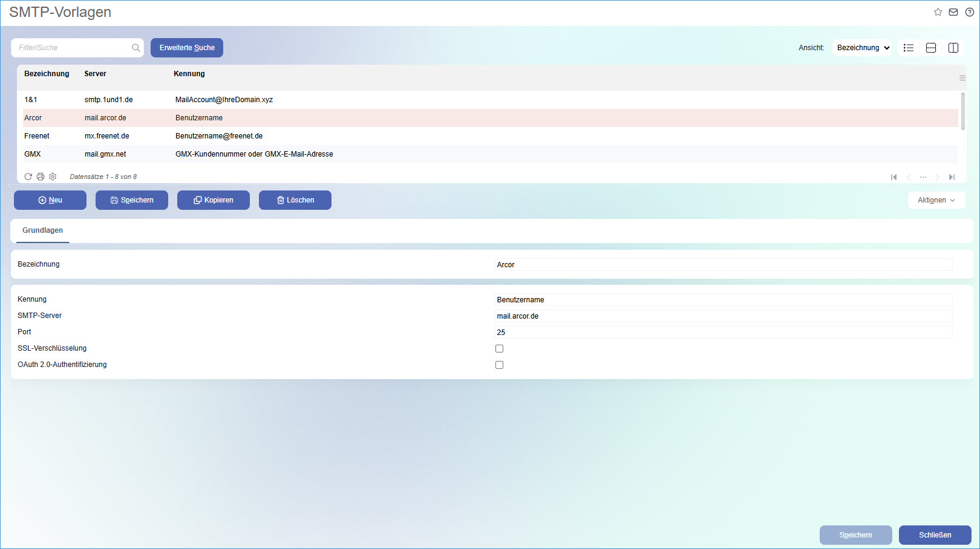Click the Bezeichnung input field containing Arcor

pos(724,265)
